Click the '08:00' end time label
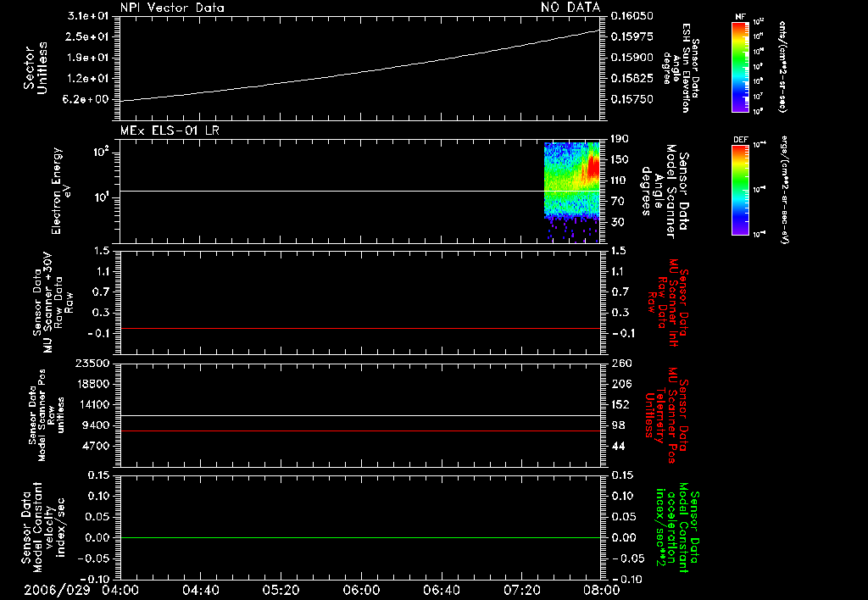The width and height of the screenshot is (868, 600). click(601, 590)
